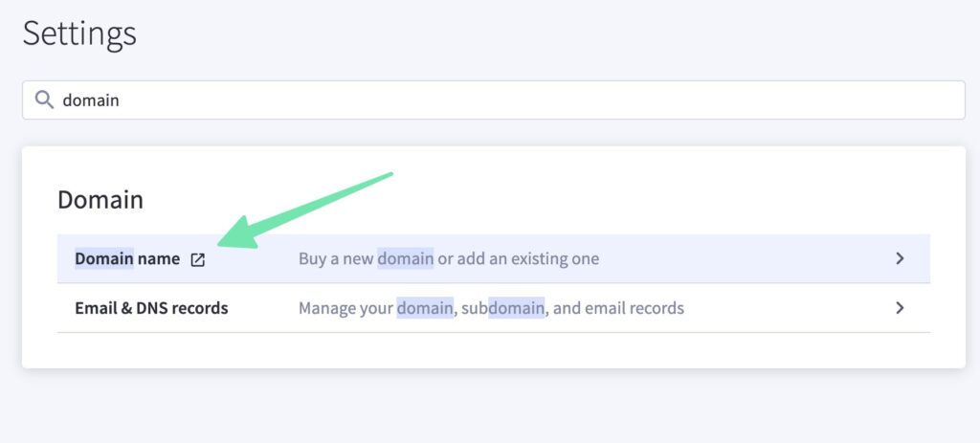Click the highlighted "Domain" word in the Domain name label
This screenshot has width=980, height=443.
(x=104, y=258)
